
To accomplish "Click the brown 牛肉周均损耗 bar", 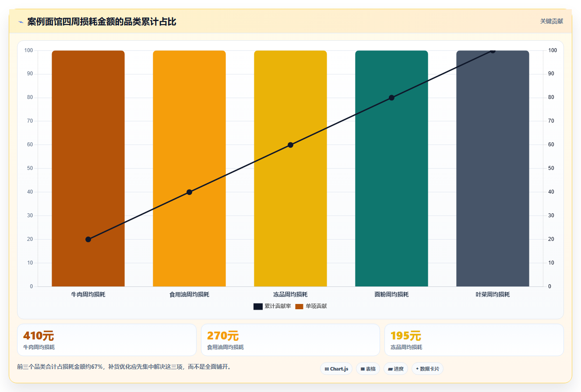I will pyautogui.click(x=88, y=168).
